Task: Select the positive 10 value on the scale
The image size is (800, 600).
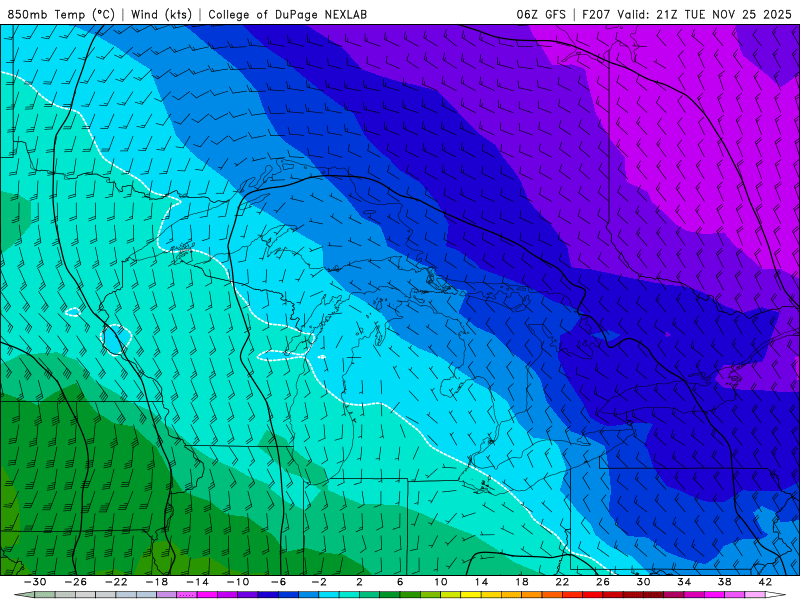Action: [441, 582]
